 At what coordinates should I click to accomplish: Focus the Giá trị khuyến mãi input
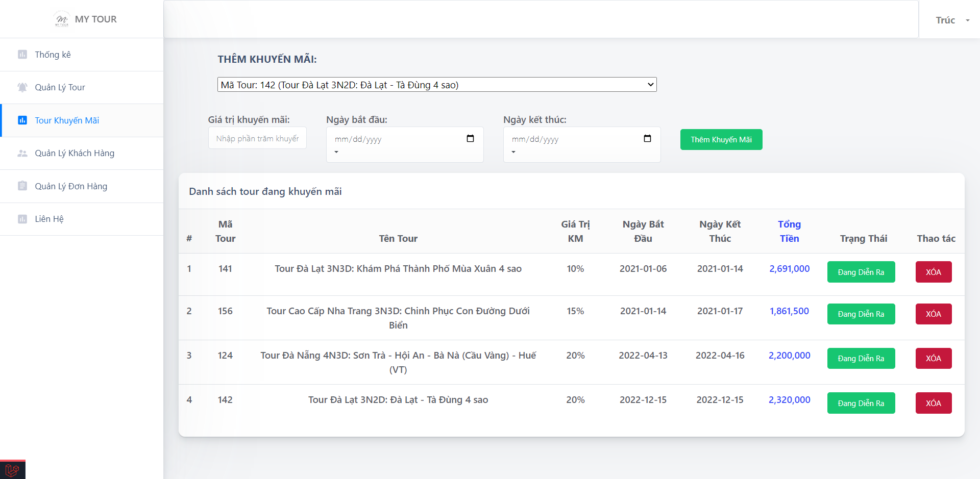[257, 138]
